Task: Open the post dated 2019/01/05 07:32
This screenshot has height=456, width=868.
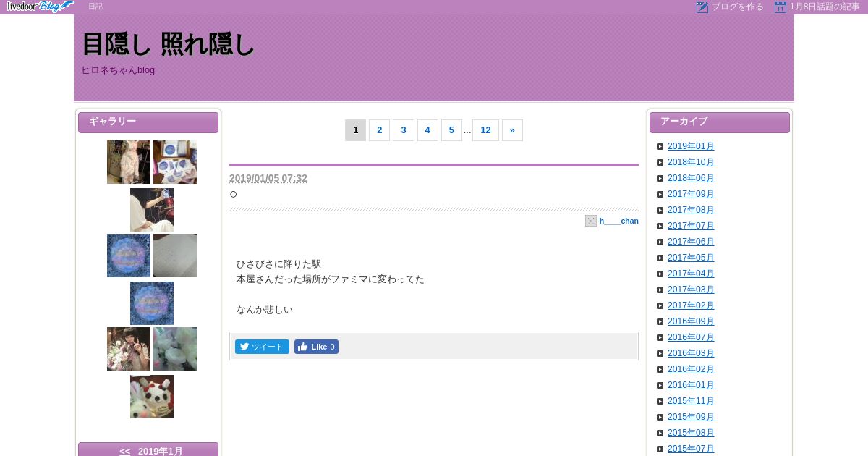Action: 268,178
